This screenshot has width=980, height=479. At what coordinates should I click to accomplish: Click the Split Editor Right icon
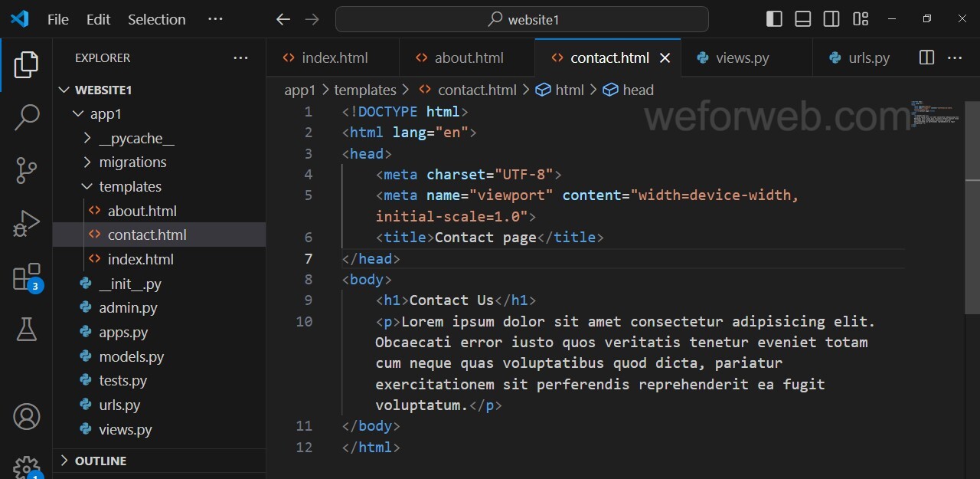(x=926, y=57)
